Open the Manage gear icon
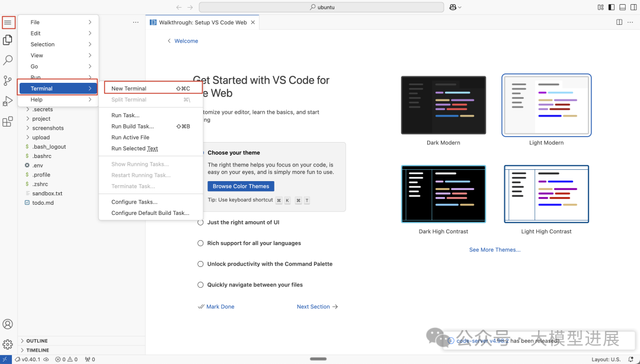 point(8,344)
